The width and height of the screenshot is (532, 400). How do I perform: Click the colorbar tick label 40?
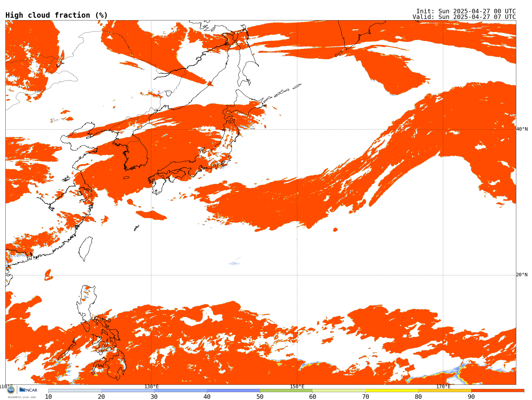207,397
